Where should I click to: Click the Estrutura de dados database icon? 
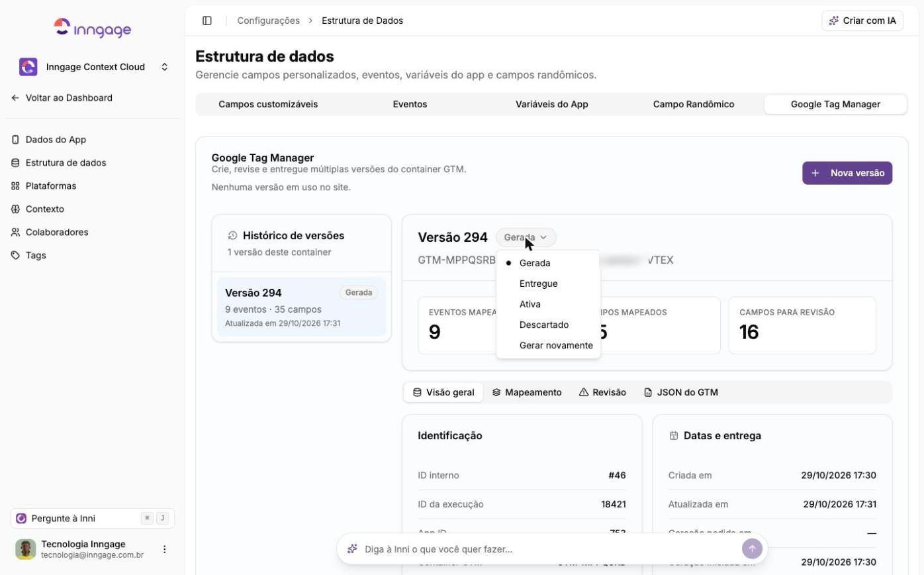tap(16, 163)
